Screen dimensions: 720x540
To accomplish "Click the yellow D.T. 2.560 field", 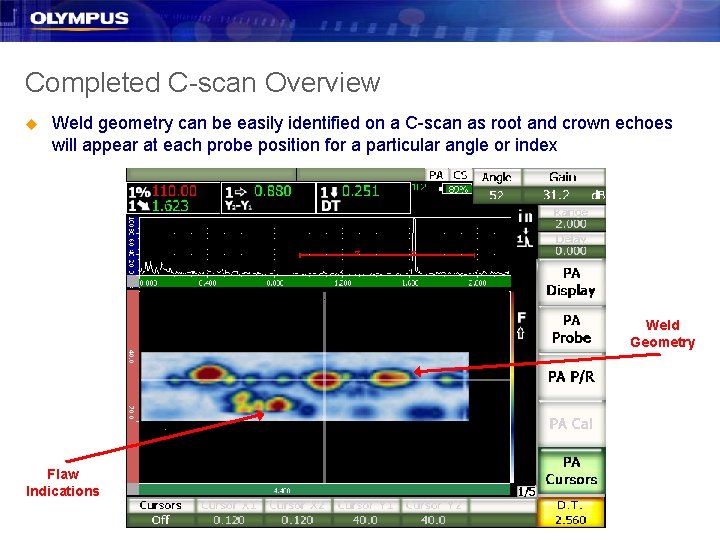I will click(x=571, y=512).
